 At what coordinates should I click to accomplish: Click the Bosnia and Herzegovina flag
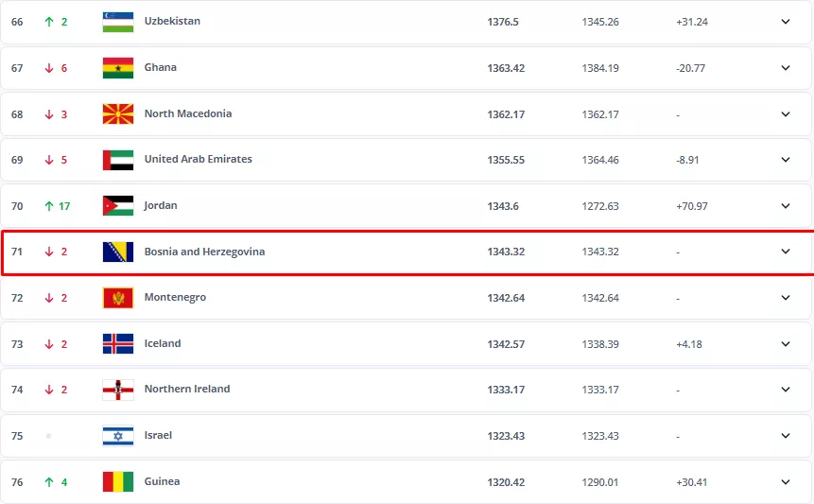(118, 252)
